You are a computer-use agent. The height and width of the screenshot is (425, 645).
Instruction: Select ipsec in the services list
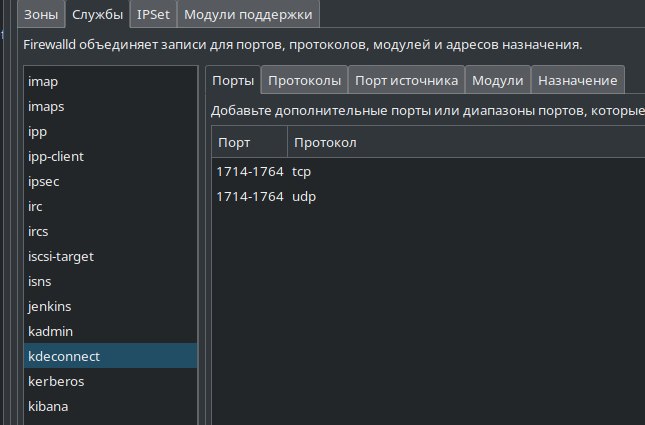coord(111,181)
